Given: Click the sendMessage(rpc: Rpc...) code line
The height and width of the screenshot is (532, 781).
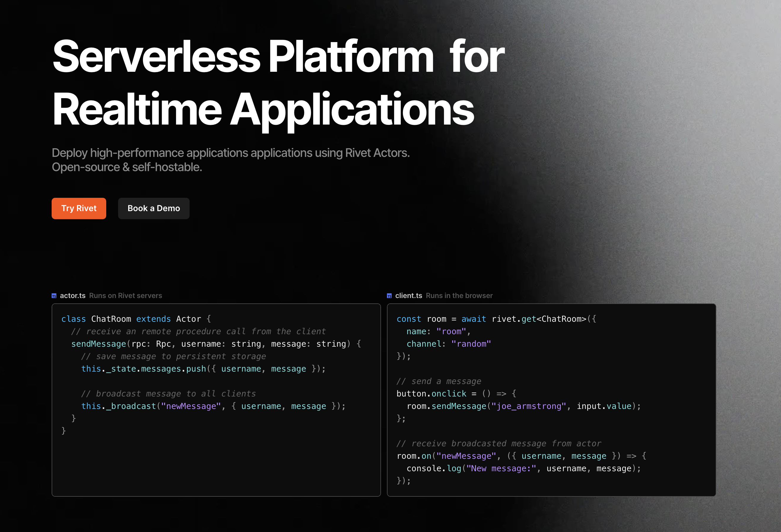Looking at the screenshot, I should [x=216, y=344].
